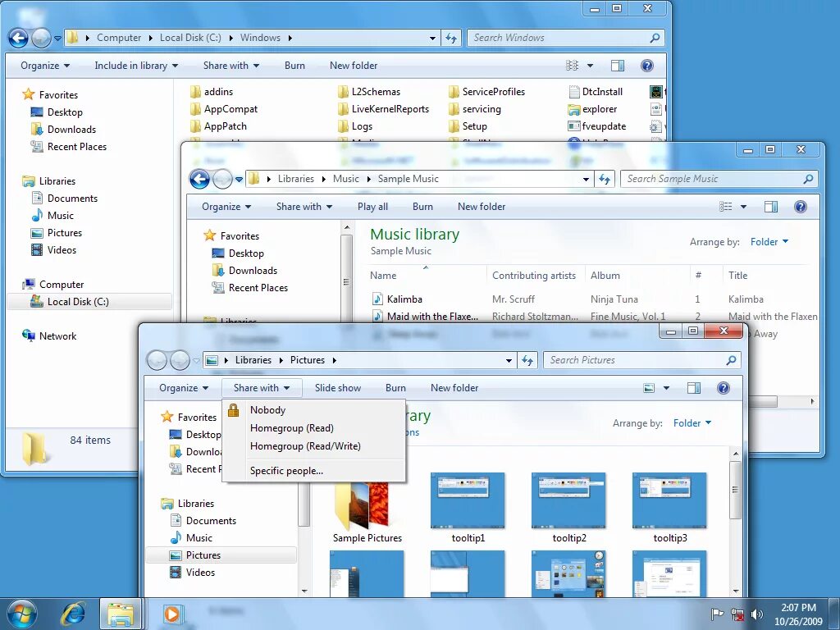This screenshot has width=840, height=630.
Task: Open help in Sample Music window
Action: [801, 207]
